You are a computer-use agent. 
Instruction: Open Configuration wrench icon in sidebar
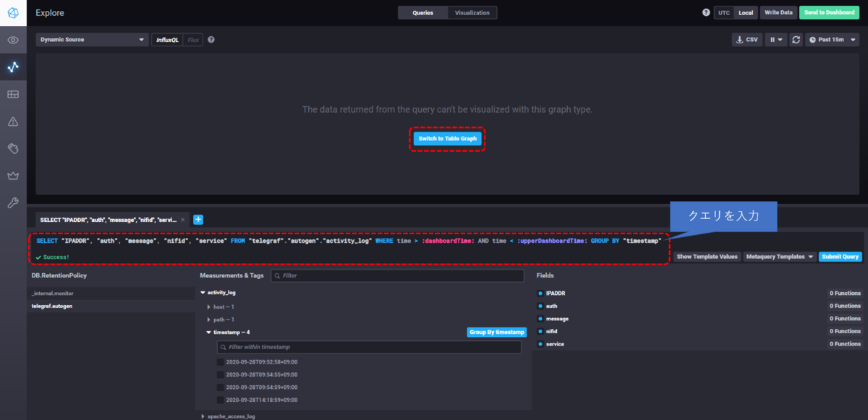[x=13, y=203]
